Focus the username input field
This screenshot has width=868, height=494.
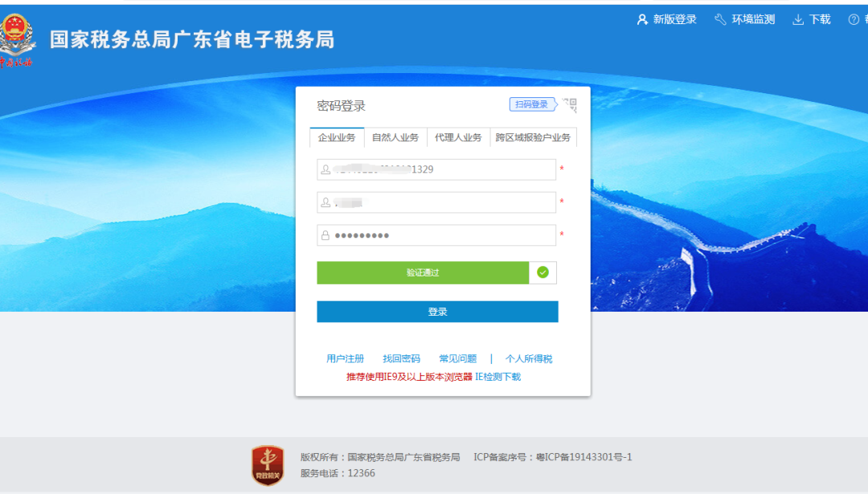tap(436, 202)
